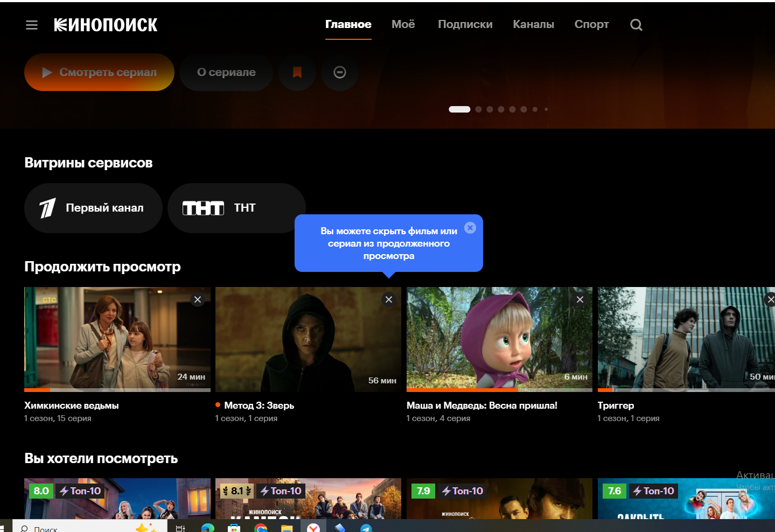The image size is (775, 532).
Task: Click the О сериале button
Action: pos(226,72)
